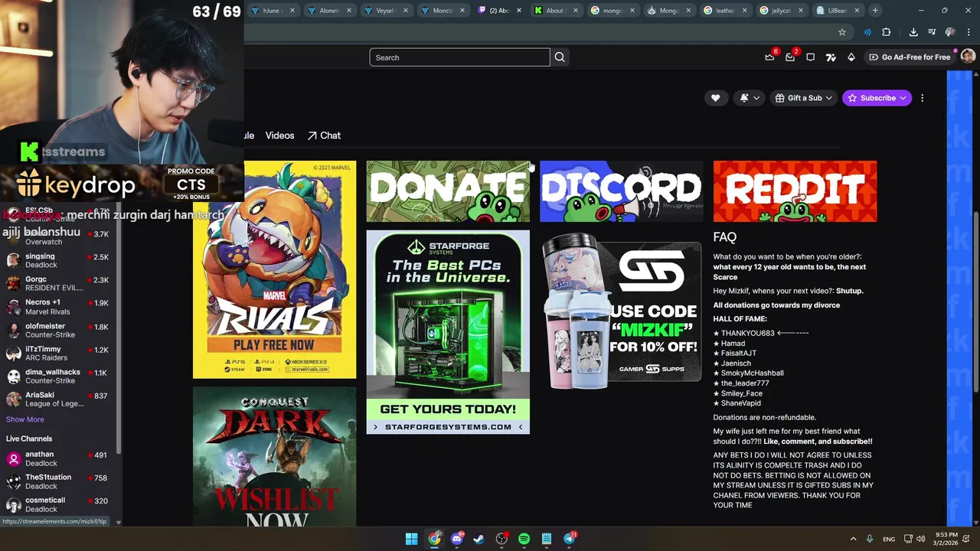Open the user profile avatar menu
This screenshot has width=980, height=551.
[968, 57]
